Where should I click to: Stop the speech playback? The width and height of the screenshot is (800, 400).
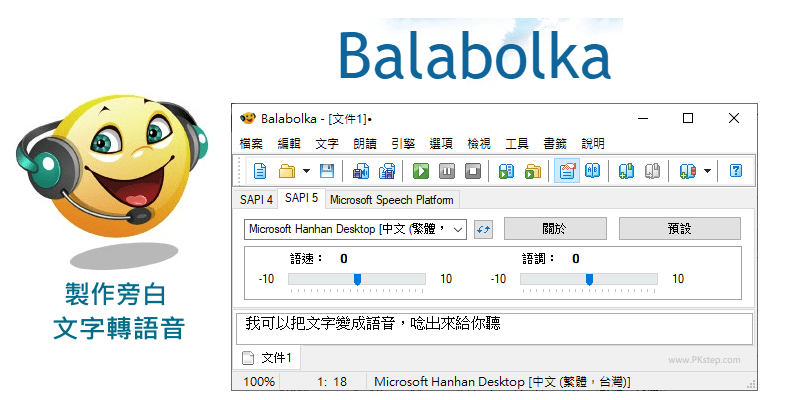(473, 170)
